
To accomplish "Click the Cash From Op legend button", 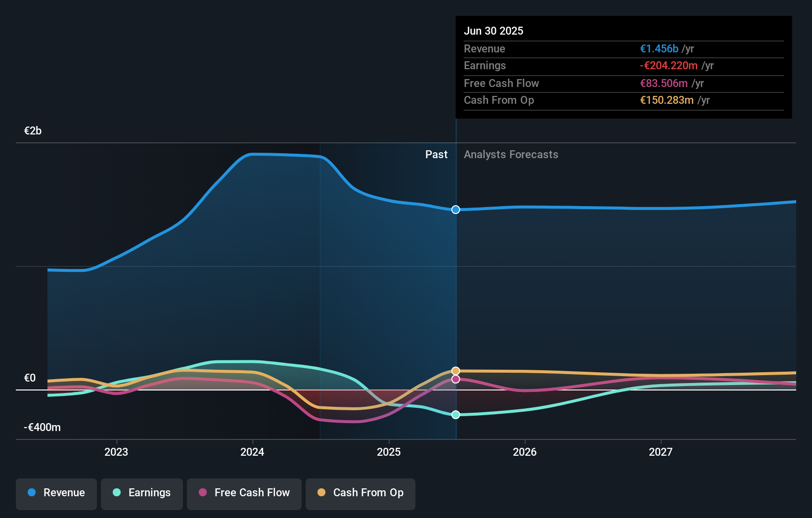I will pos(360,493).
